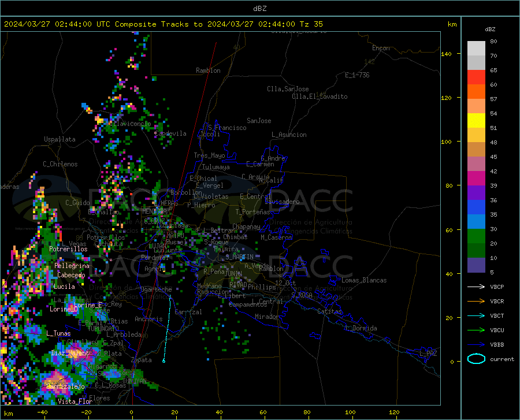Viewport: 520px width, 420px height.
Task: Click the 'E_1-736' map label
Action: [357, 75]
